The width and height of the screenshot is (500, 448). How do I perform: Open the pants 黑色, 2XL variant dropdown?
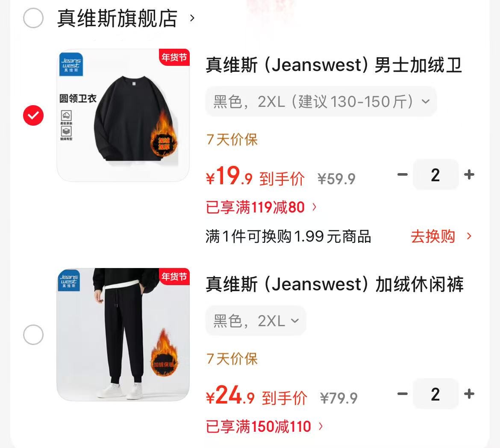[x=256, y=321]
